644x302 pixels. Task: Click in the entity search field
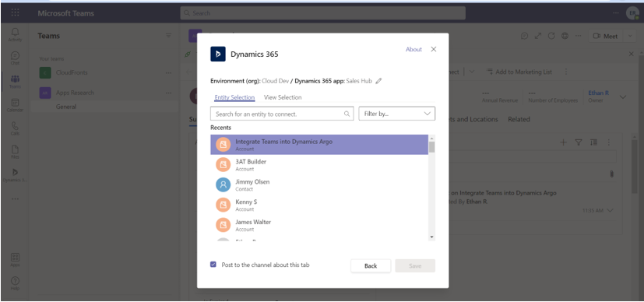coord(282,114)
